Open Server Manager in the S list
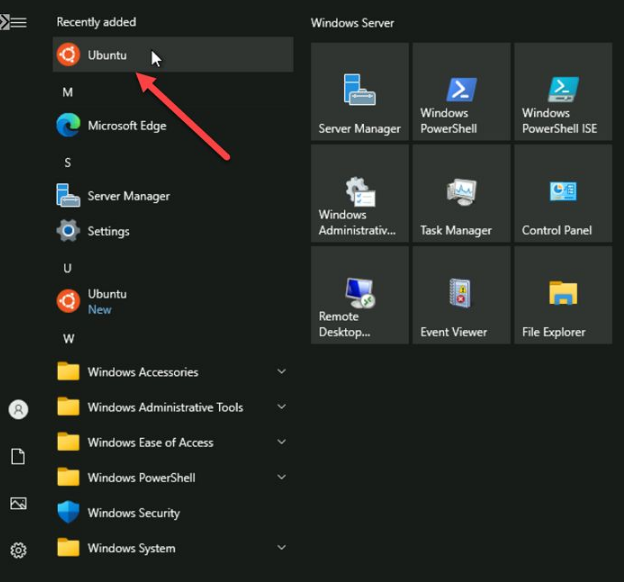The image size is (625, 582). click(173, 196)
